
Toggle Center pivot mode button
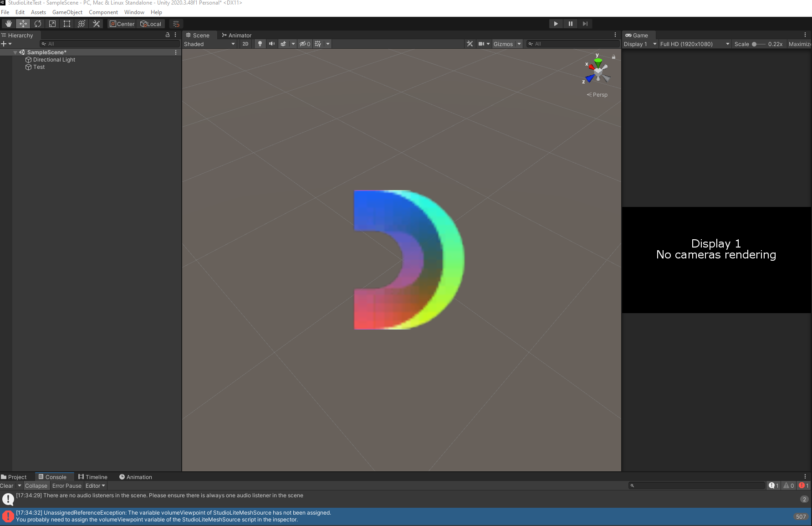[x=122, y=24]
